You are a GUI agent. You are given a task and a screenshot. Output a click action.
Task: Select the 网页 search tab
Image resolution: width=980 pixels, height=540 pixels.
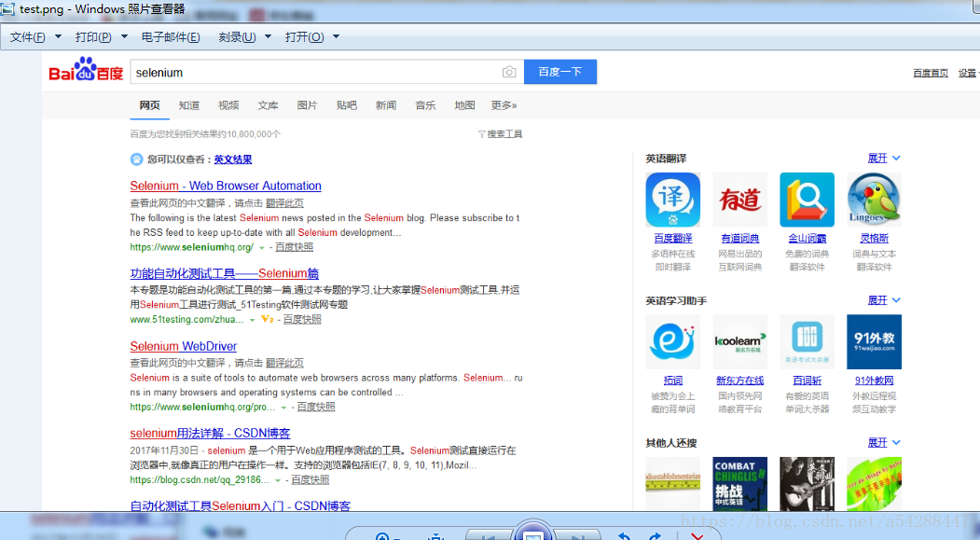(x=149, y=105)
